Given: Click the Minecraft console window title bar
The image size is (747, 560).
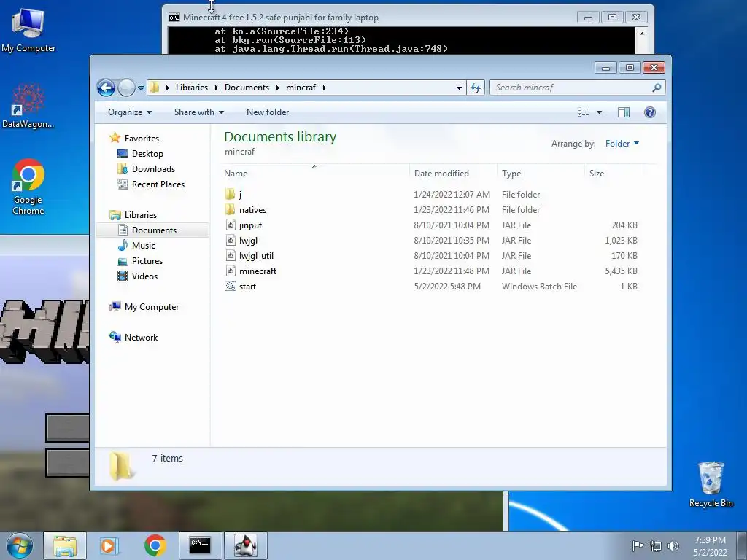Looking at the screenshot, I should 371,17.
